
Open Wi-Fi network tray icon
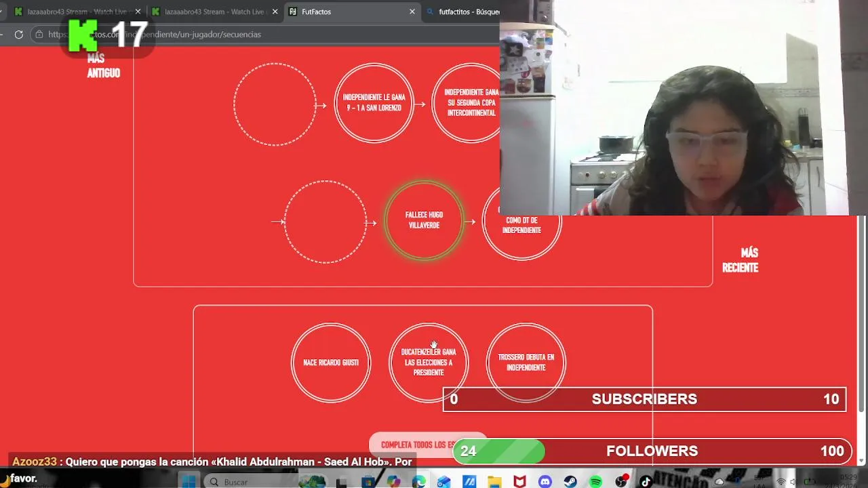pos(781,482)
